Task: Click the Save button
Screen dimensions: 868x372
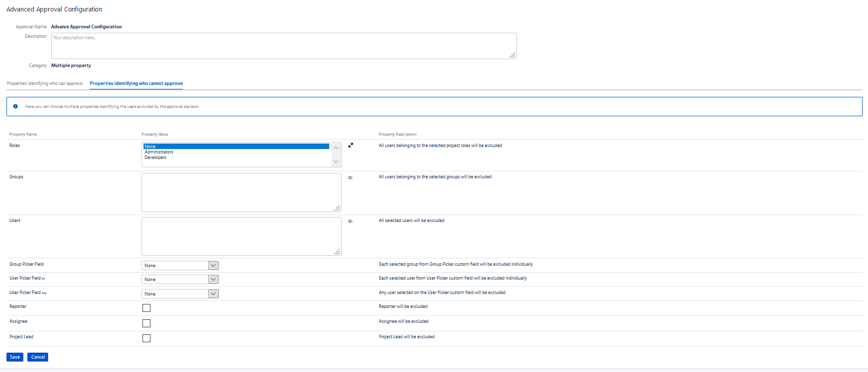Action: coord(15,357)
